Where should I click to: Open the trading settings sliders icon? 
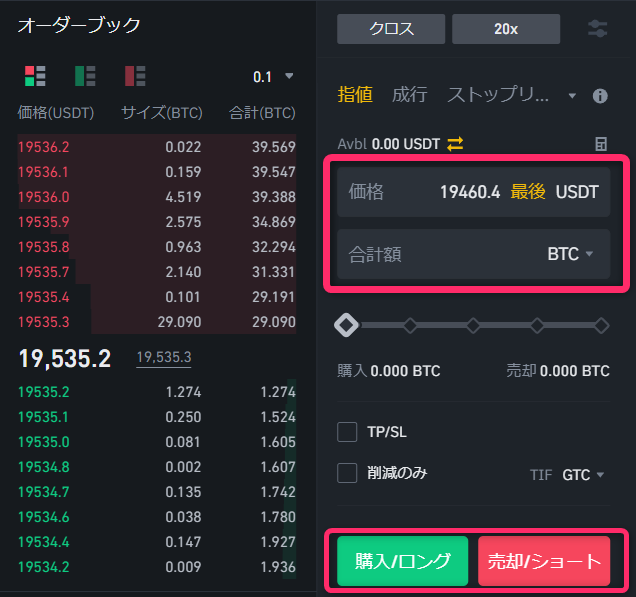pyautogui.click(x=597, y=28)
